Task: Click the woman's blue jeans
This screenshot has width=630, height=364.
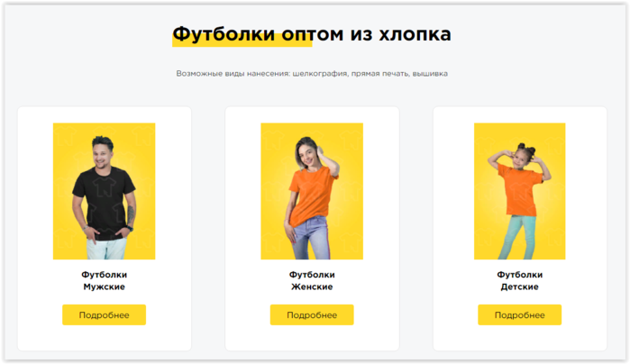Action: click(x=310, y=239)
